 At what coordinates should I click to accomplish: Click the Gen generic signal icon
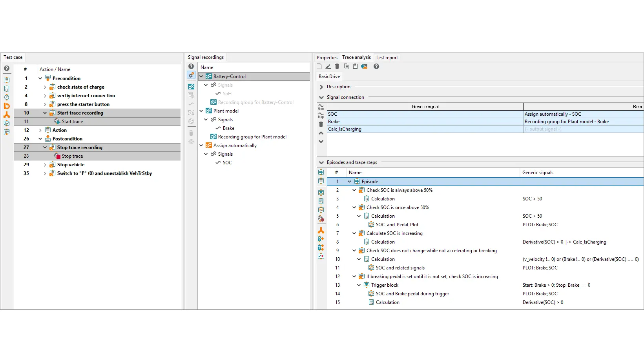tap(321, 107)
